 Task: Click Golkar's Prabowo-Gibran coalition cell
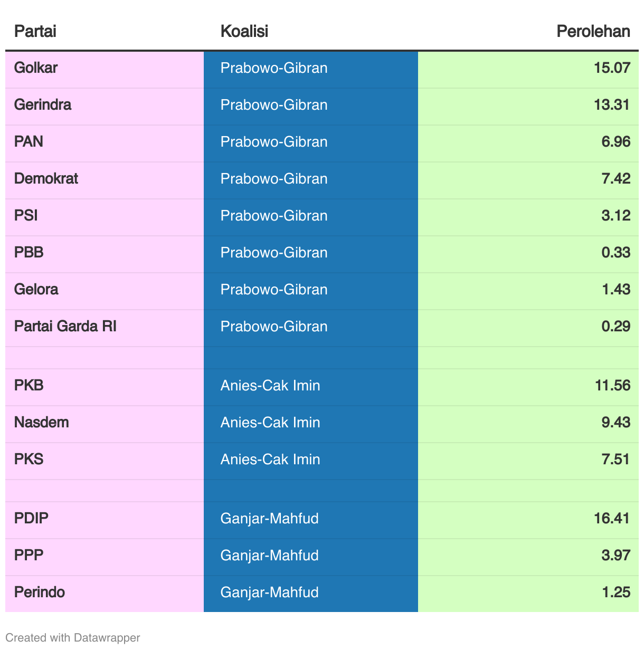click(274, 68)
